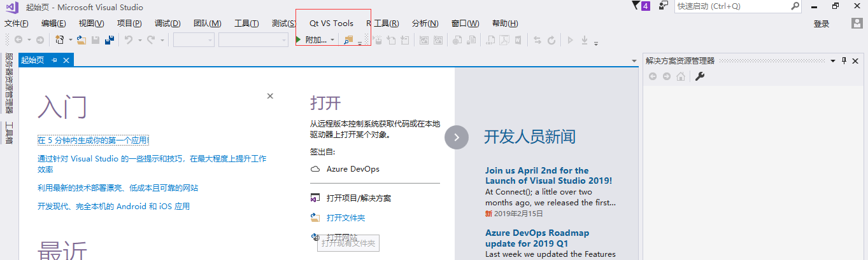Click 登录 to sign in
868x260 pixels.
(x=822, y=24)
